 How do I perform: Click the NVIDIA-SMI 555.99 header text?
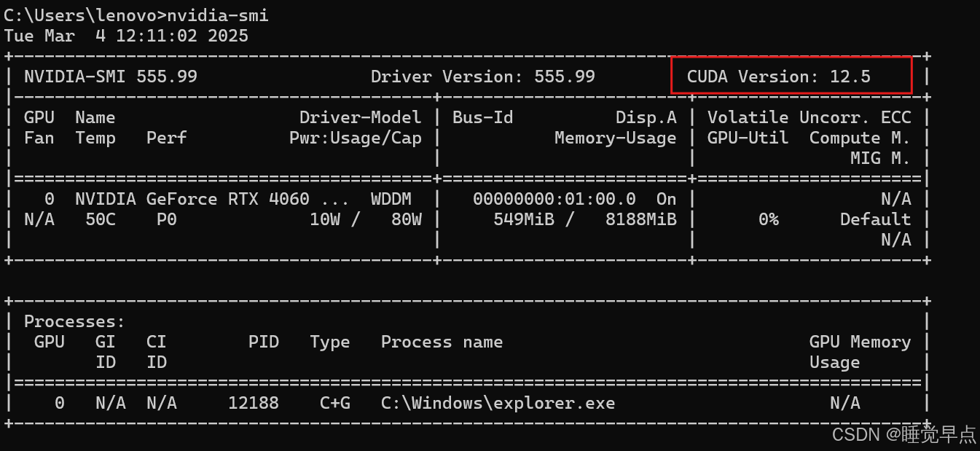pos(111,77)
